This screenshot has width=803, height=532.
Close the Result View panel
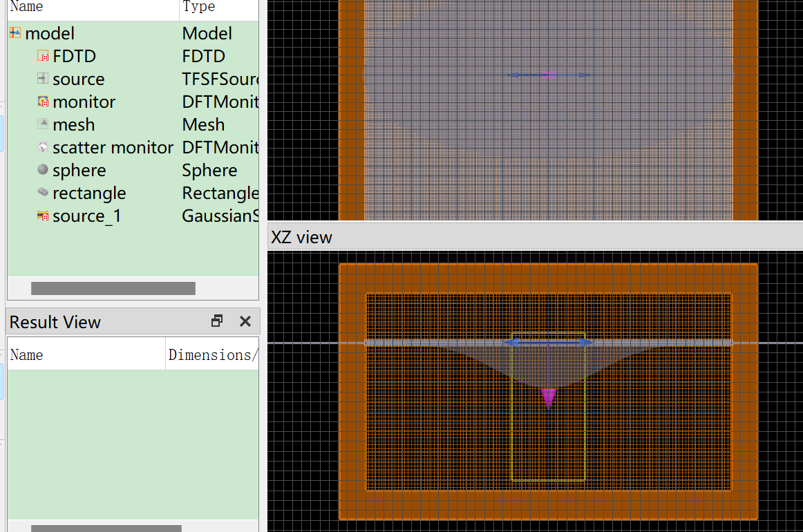(245, 321)
